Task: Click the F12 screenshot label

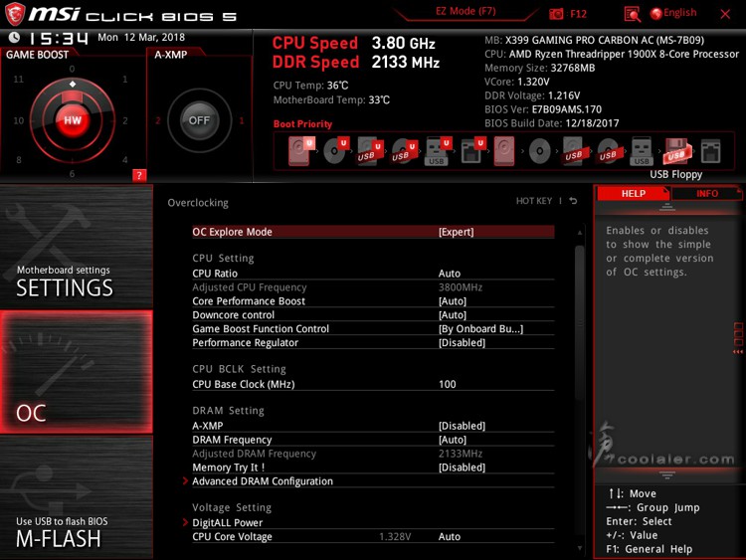Action: [578, 14]
